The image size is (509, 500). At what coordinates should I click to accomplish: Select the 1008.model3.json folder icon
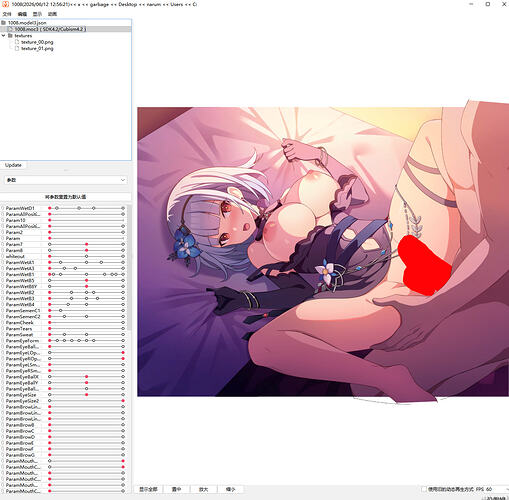[4, 23]
